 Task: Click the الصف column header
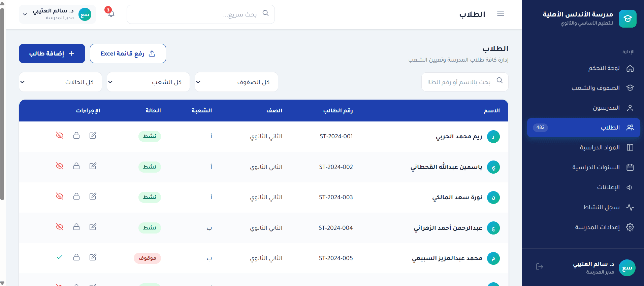(274, 111)
